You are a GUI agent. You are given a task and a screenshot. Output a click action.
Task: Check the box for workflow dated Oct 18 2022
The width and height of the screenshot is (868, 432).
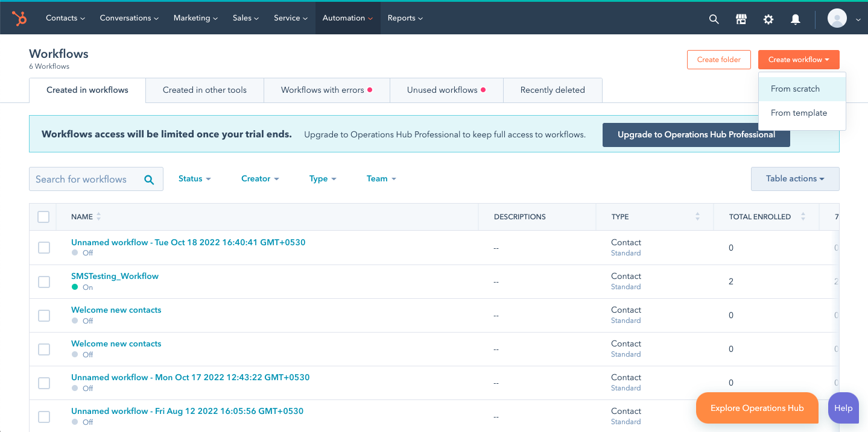pos(44,248)
